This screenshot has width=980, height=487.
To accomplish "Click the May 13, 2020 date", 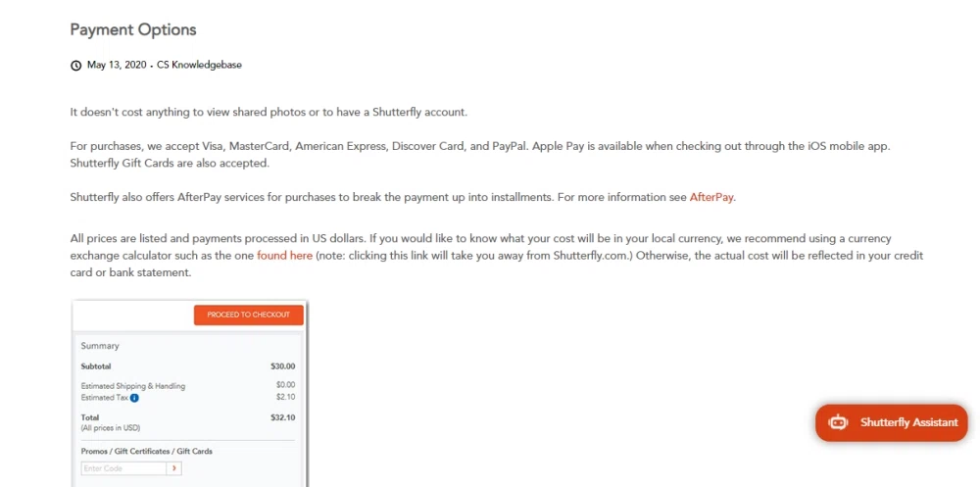I will (117, 65).
